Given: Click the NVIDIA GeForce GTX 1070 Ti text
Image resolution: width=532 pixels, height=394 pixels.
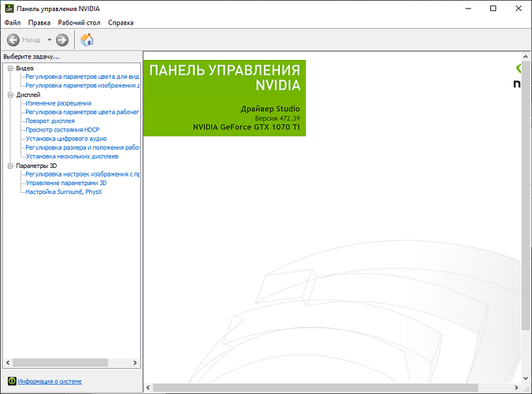Looking at the screenshot, I should pos(247,127).
